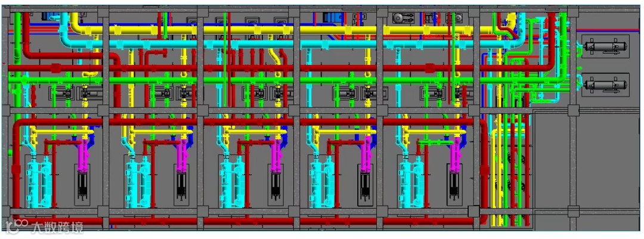Select the upper horizontal tank on the right

[x=605, y=47]
